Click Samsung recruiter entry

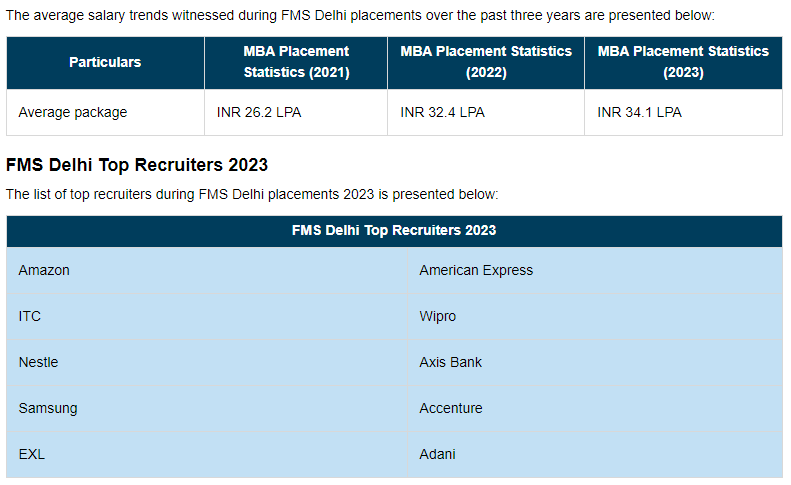(48, 408)
